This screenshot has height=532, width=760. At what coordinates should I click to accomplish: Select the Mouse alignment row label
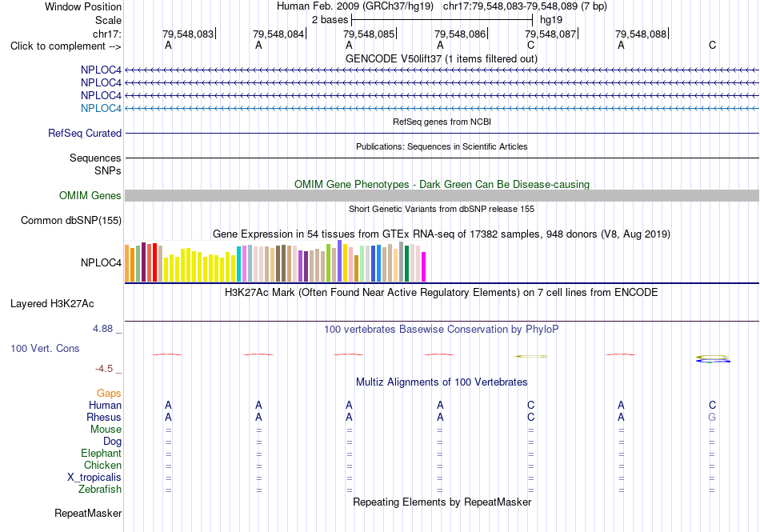click(106, 430)
